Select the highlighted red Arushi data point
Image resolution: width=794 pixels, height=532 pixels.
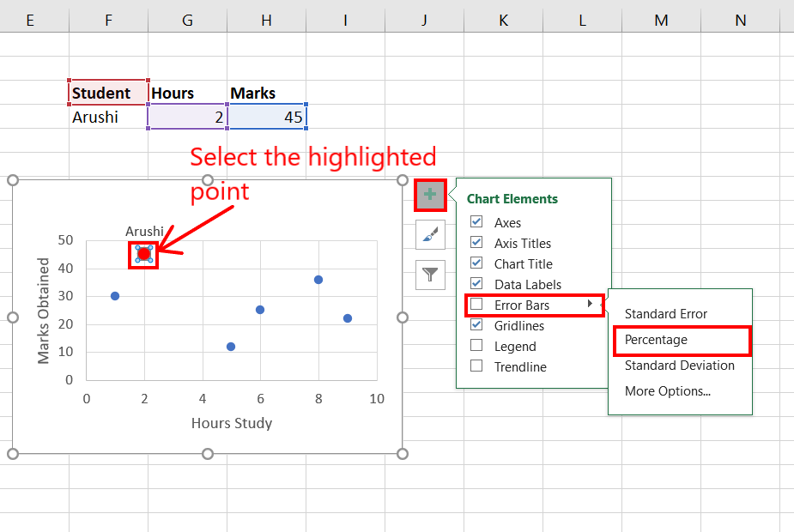click(x=144, y=254)
